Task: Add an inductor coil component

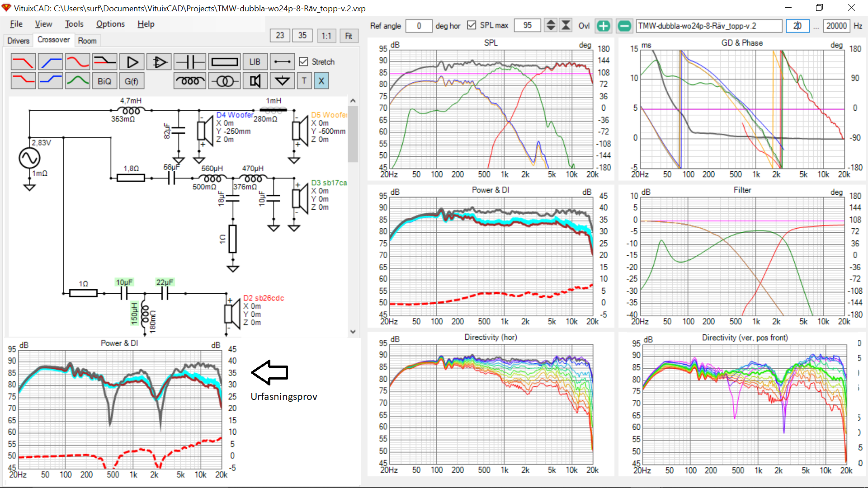Action: tap(190, 81)
